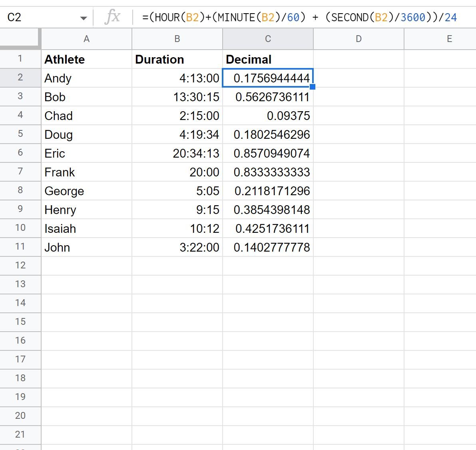
Task: Select the decimal value 0.2118171296
Action: [268, 191]
